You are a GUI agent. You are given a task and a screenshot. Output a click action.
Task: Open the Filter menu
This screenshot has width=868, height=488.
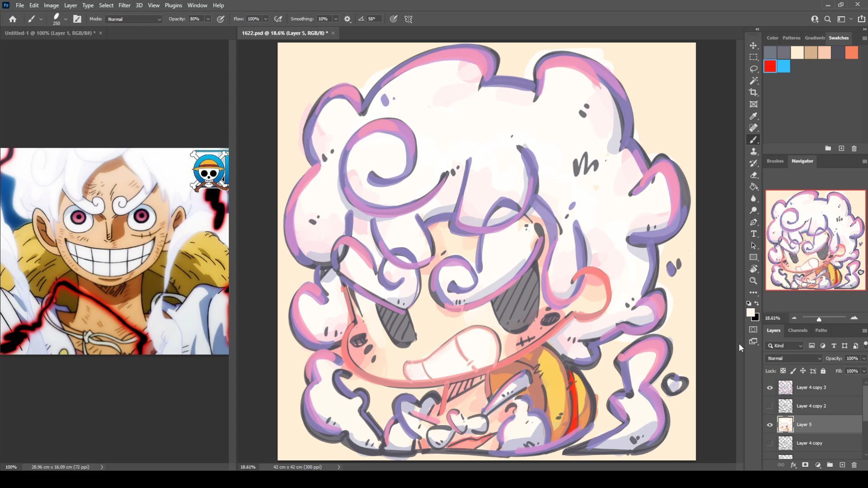[x=124, y=5]
